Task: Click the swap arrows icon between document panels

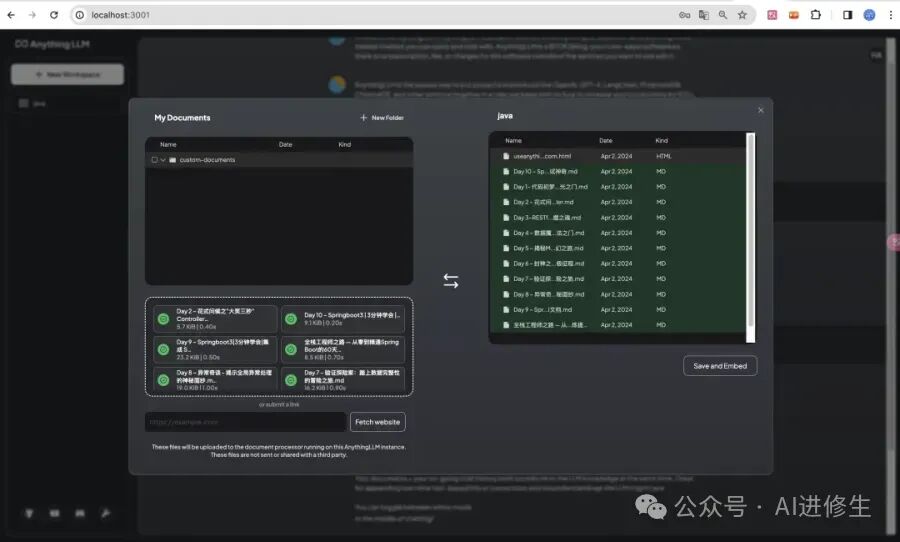Action: [x=451, y=281]
